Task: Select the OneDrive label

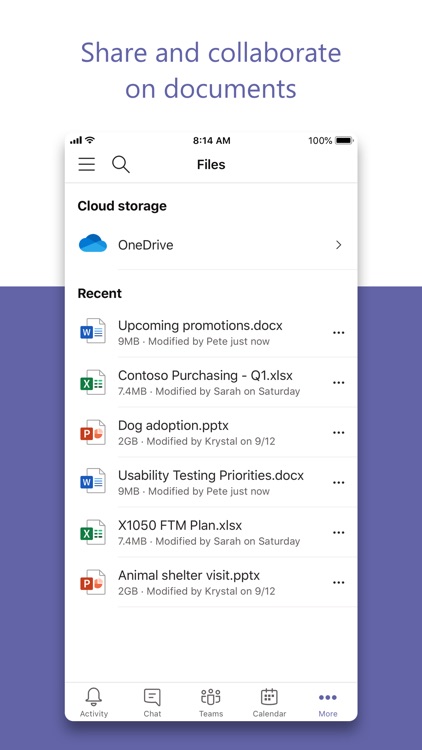Action: 145,245
